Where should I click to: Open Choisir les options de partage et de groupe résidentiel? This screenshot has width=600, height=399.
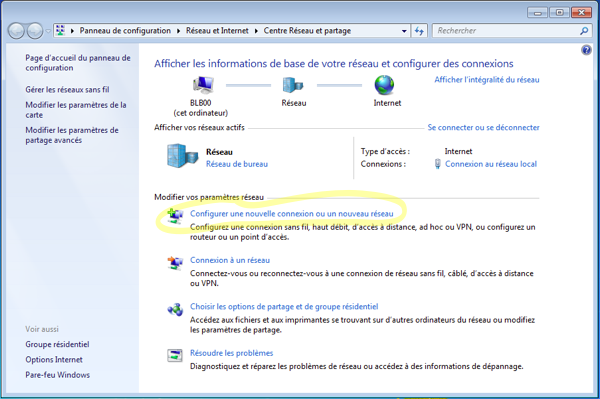[284, 306]
